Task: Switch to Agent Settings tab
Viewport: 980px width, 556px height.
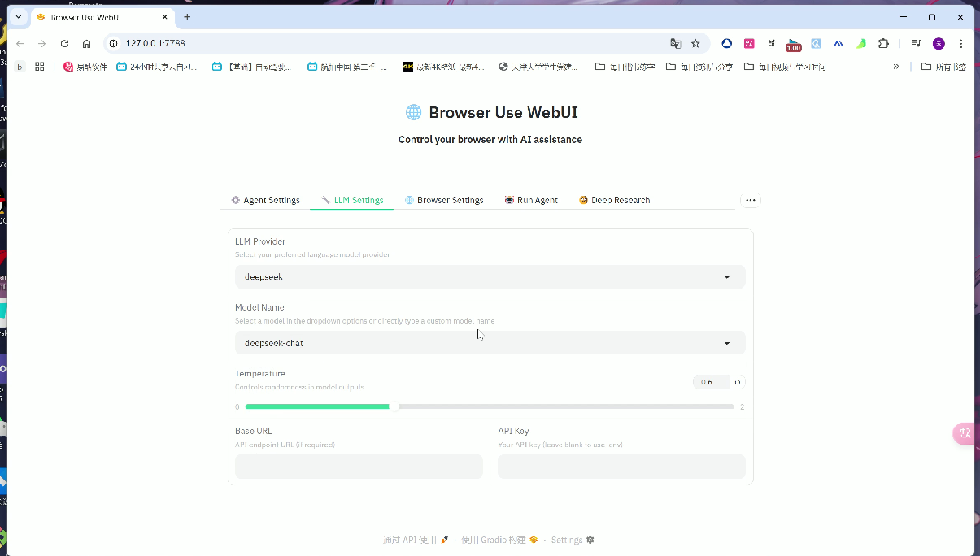Action: tap(265, 200)
